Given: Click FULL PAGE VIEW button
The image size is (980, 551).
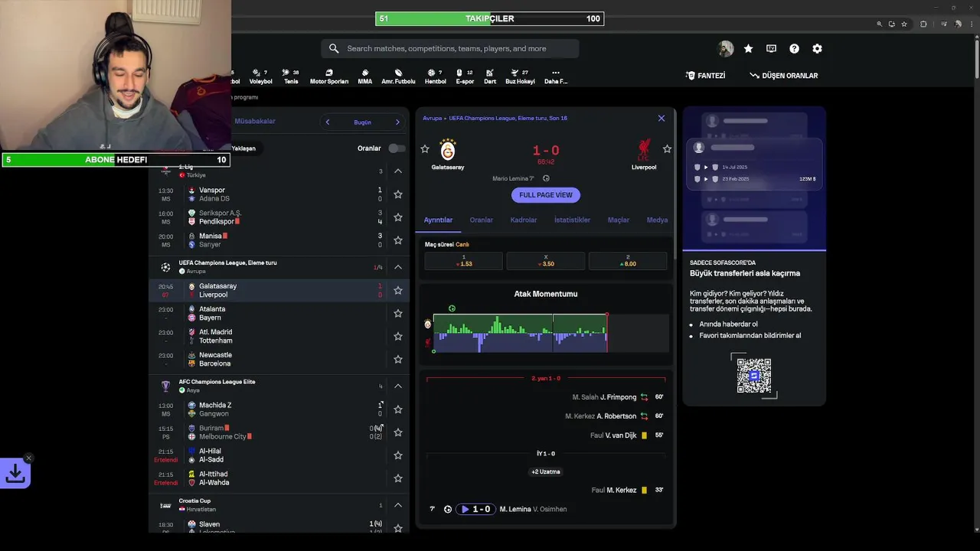Looking at the screenshot, I should (x=546, y=195).
